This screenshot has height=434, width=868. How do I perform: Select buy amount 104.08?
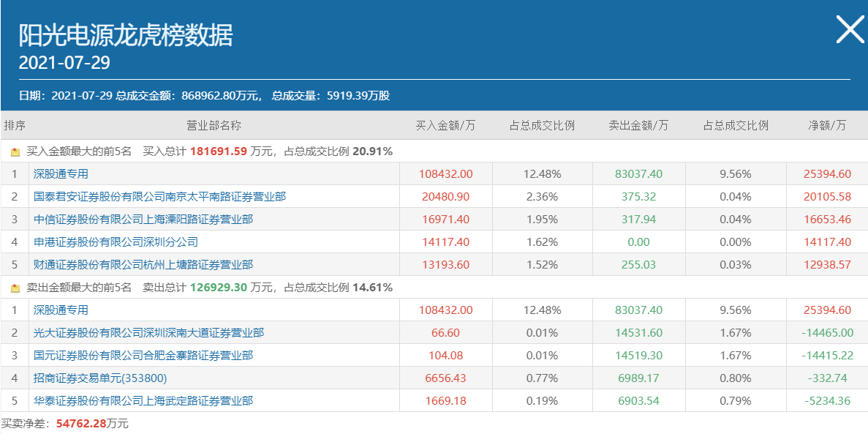(445, 355)
